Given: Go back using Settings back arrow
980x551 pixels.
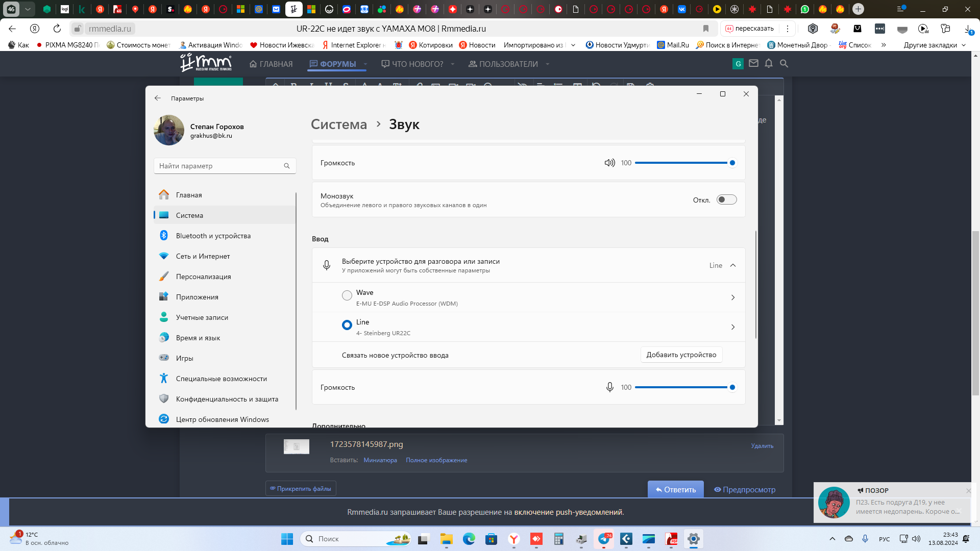Looking at the screenshot, I should click(158, 98).
